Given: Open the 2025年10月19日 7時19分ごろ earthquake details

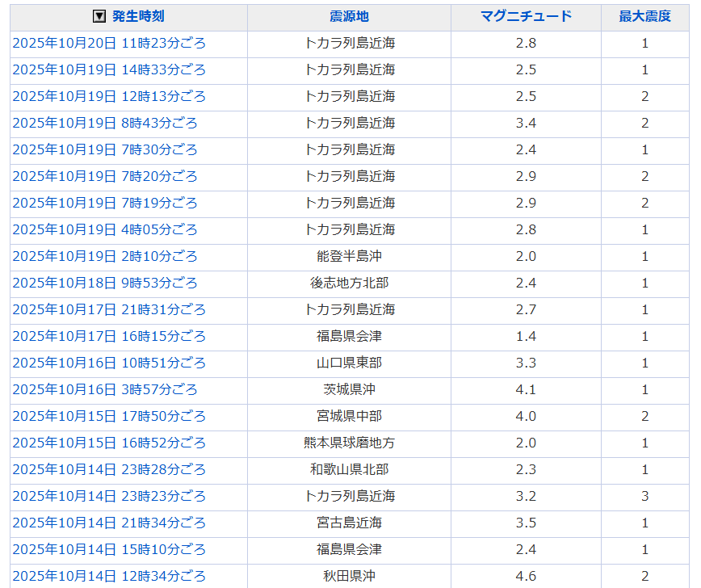Looking at the screenshot, I should 105,203.
